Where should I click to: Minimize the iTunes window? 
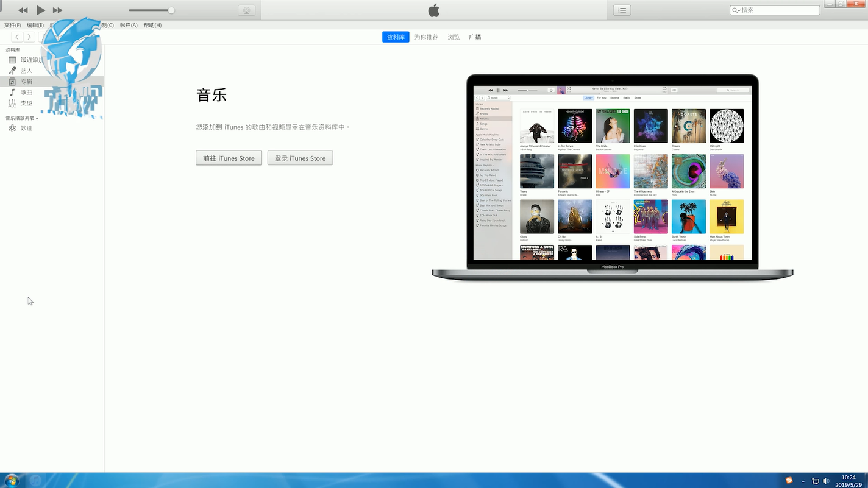coord(828,4)
